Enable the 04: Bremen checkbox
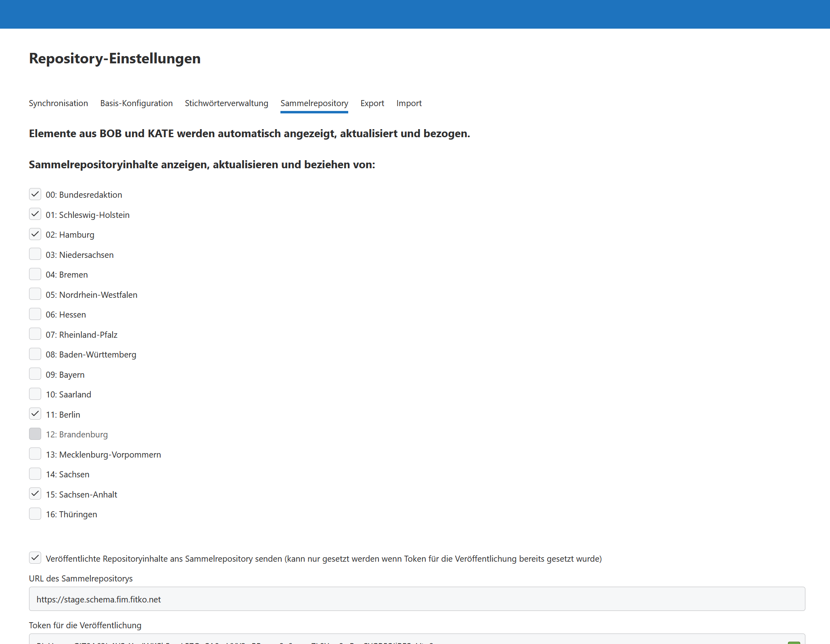Screen dimensions: 830x644 click(x=35, y=274)
